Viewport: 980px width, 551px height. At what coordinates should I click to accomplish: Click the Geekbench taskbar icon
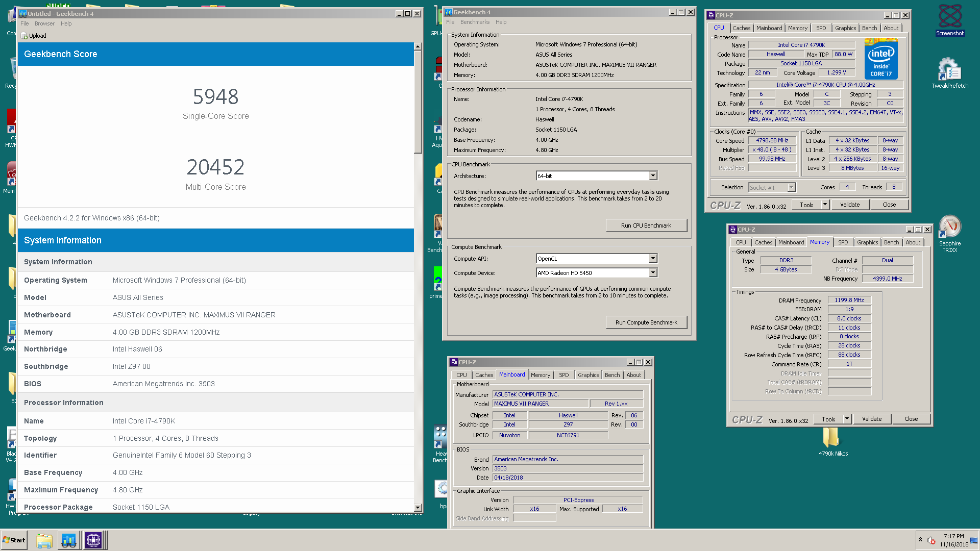click(69, 540)
